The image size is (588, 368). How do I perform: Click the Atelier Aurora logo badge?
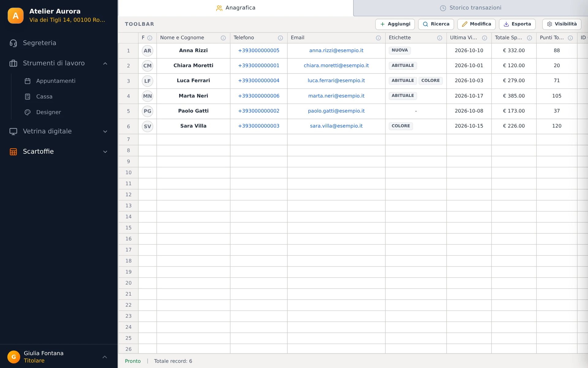[x=16, y=16]
